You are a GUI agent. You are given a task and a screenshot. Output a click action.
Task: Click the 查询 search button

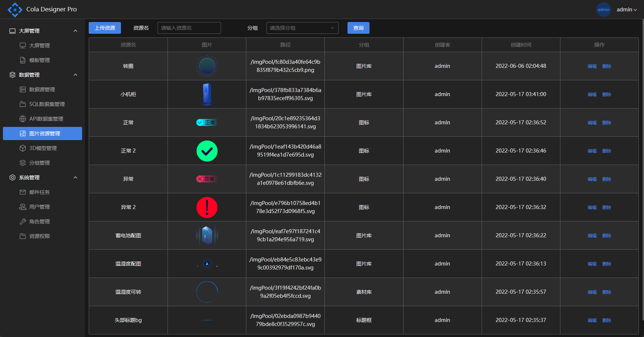coord(358,28)
